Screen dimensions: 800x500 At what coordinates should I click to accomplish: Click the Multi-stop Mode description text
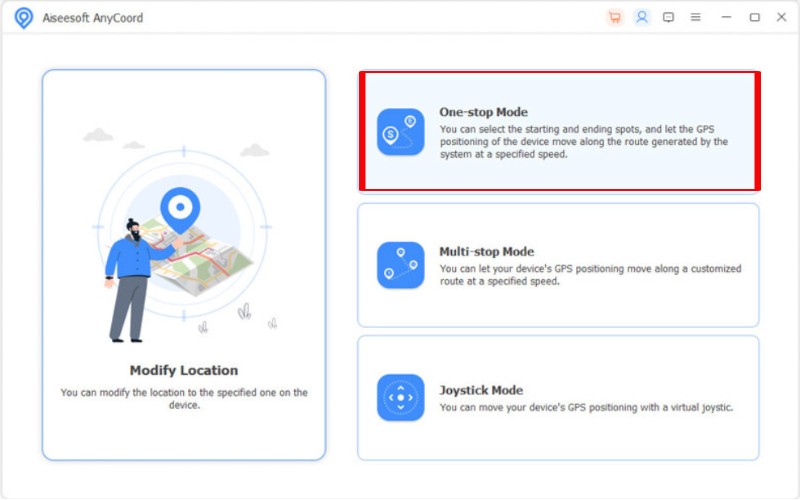tap(590, 274)
